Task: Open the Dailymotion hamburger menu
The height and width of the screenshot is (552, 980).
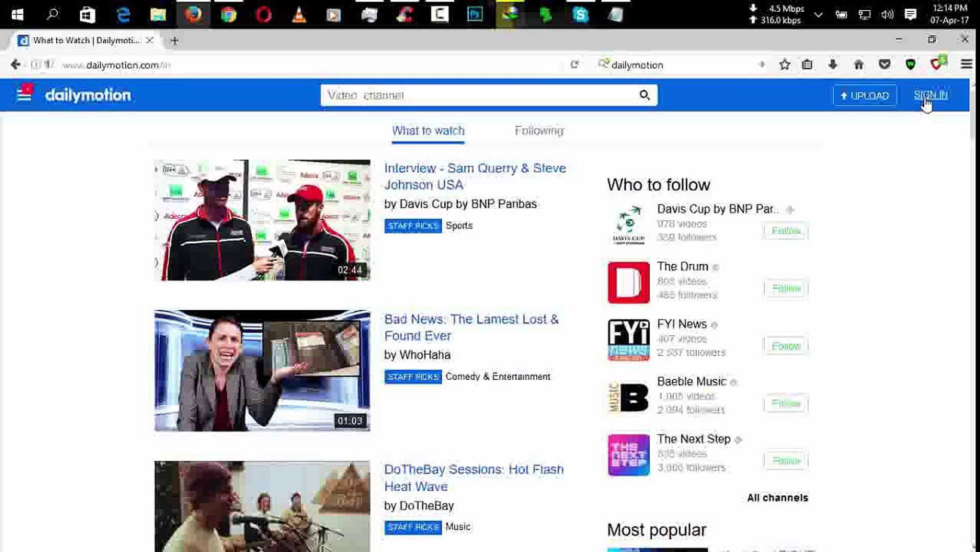Action: coord(24,95)
